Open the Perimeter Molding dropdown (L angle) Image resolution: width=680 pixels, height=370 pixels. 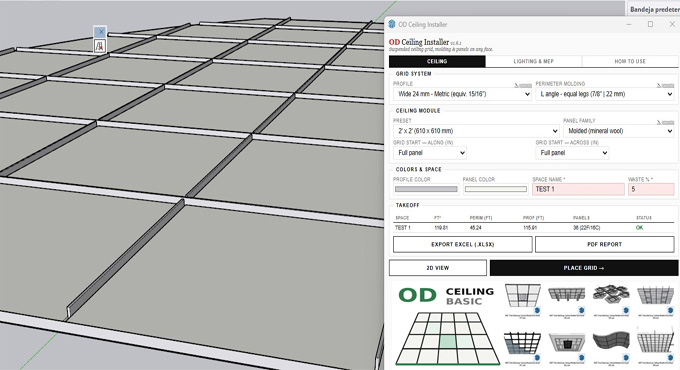pyautogui.click(x=605, y=94)
